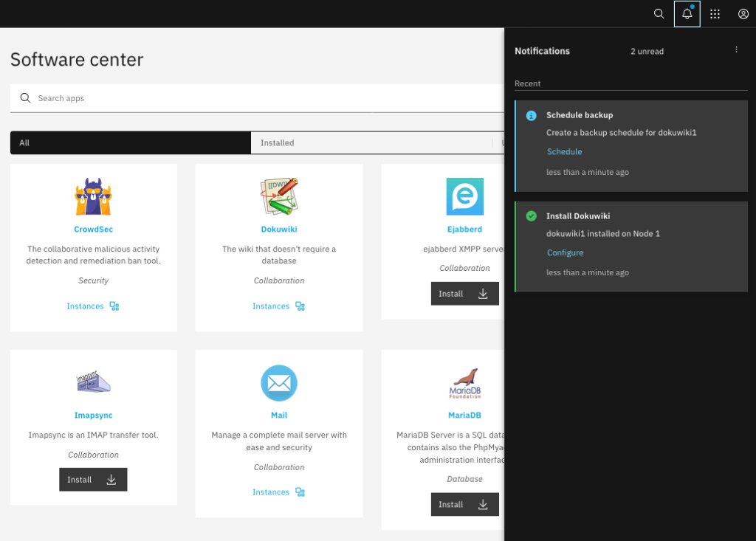
Task: Open the search icon in the top bar
Action: tap(659, 13)
